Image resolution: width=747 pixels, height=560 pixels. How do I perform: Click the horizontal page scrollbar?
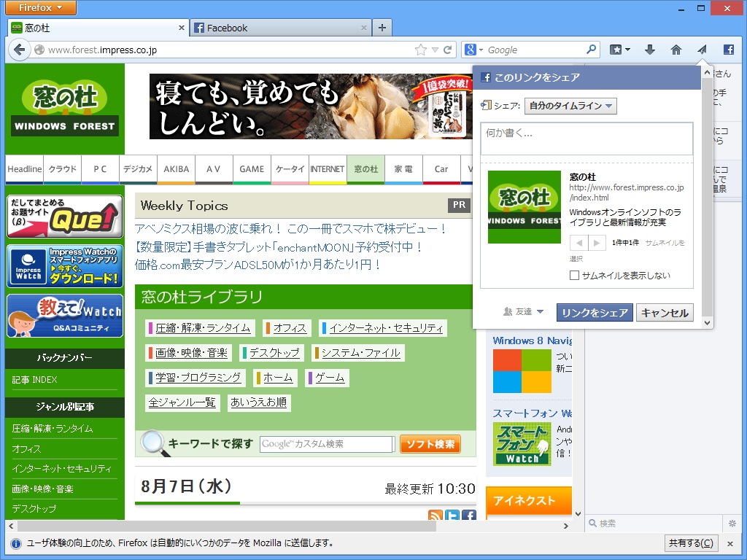click(227, 526)
